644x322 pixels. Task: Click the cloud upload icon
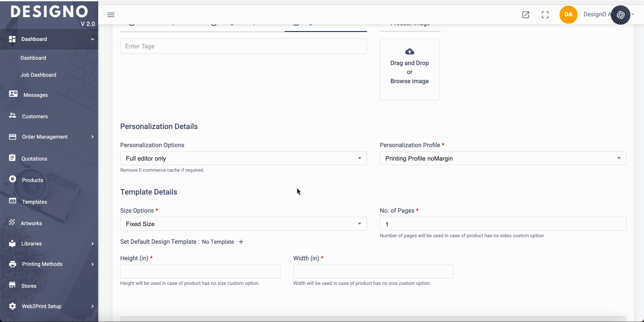pos(409,52)
